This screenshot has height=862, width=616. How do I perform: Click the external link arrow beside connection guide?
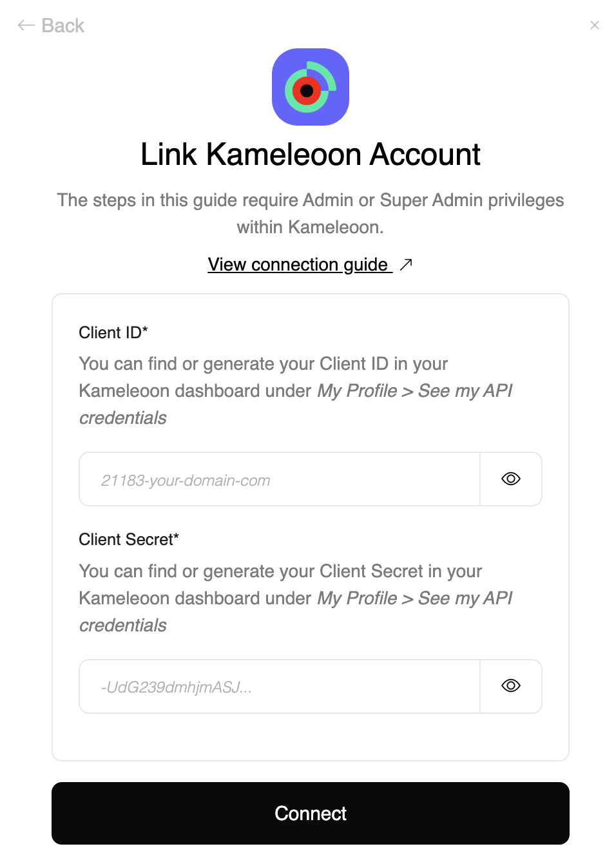tap(406, 264)
